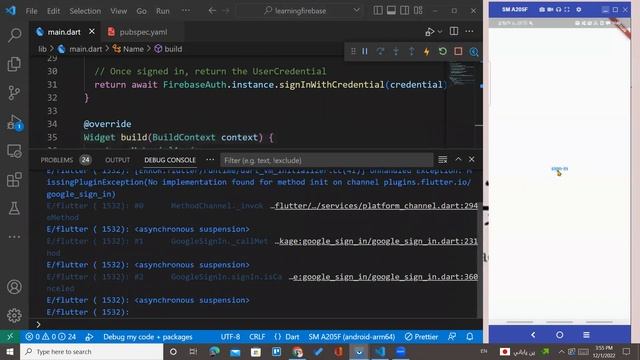Show hidden menu bar items
640x360 pixels.
pyautogui.click(x=186, y=11)
